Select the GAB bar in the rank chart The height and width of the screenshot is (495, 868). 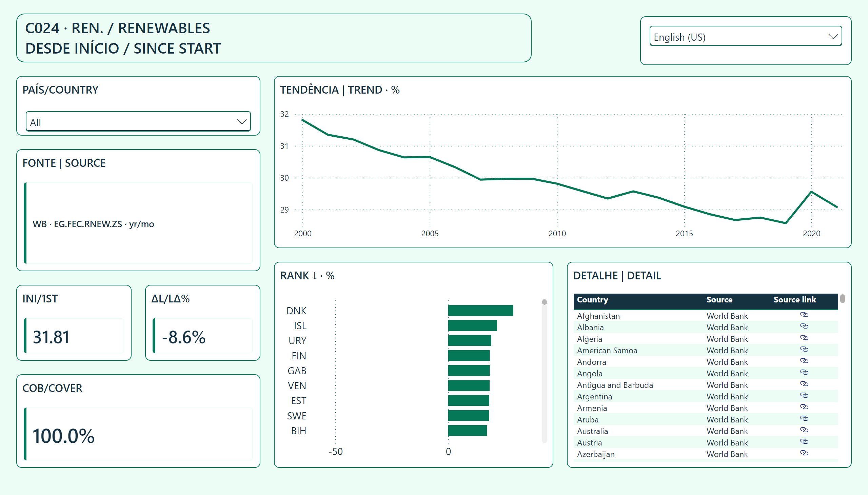pyautogui.click(x=469, y=371)
